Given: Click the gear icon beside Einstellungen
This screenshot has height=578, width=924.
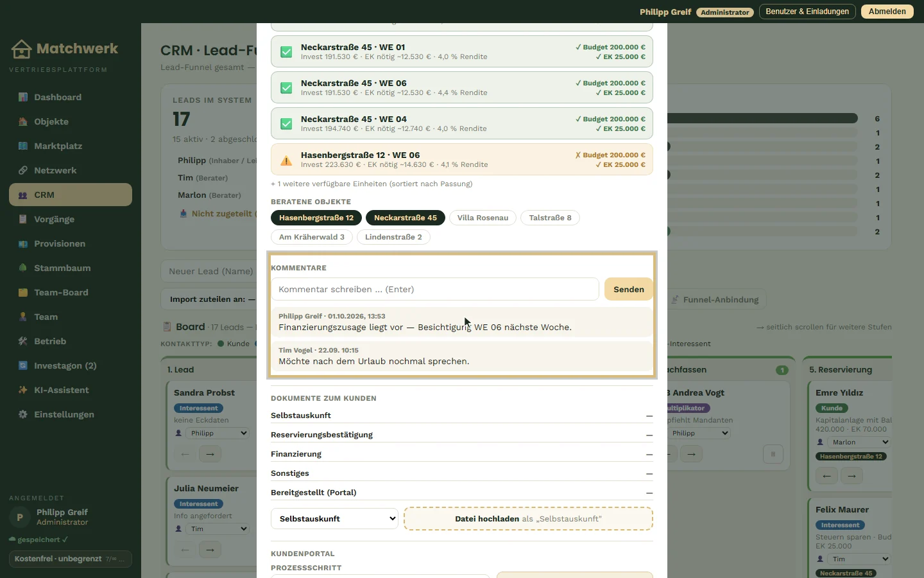Looking at the screenshot, I should tap(23, 414).
